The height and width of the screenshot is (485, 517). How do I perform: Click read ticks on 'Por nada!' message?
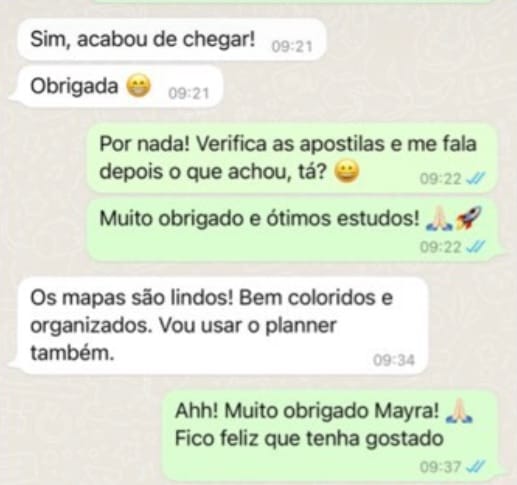click(x=476, y=179)
